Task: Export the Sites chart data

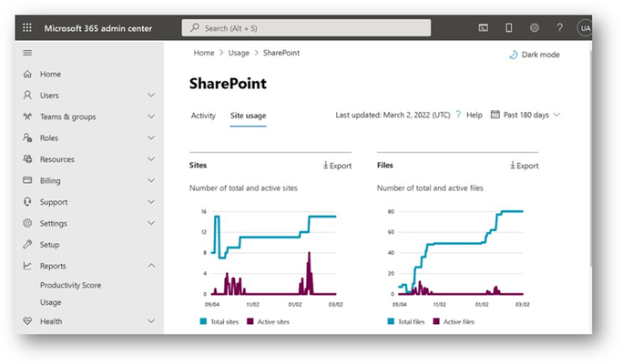Action: [x=337, y=166]
